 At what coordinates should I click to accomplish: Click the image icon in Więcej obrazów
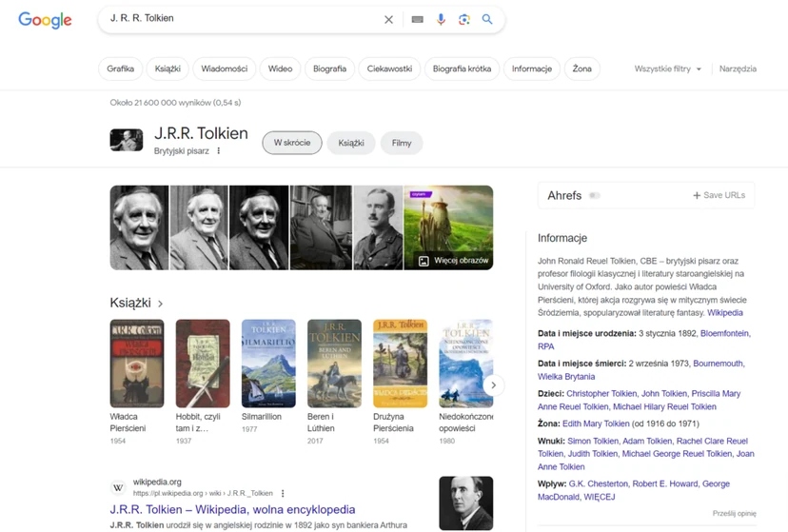coord(424,261)
